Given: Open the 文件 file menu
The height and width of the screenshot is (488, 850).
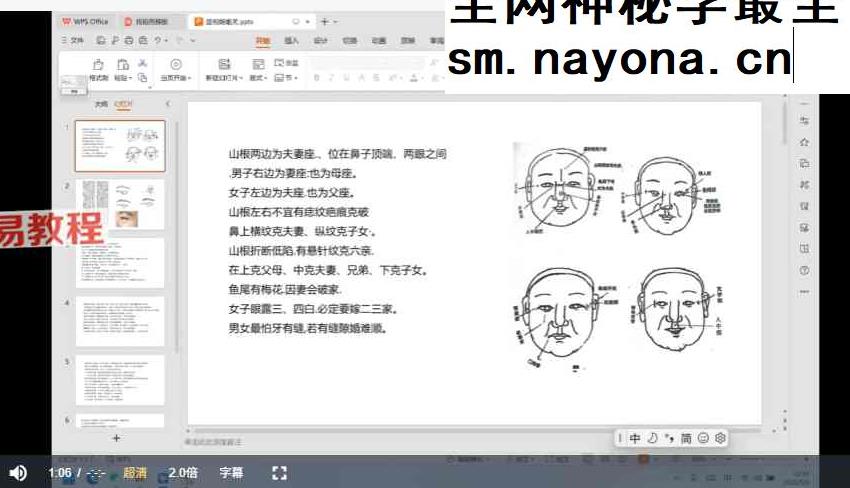Looking at the screenshot, I should pos(73,40).
